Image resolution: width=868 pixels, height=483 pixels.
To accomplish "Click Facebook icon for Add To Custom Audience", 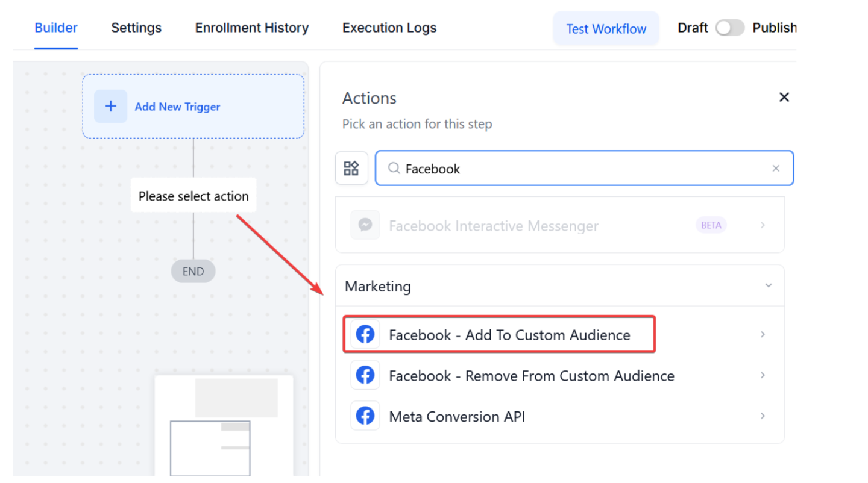I will 365,334.
